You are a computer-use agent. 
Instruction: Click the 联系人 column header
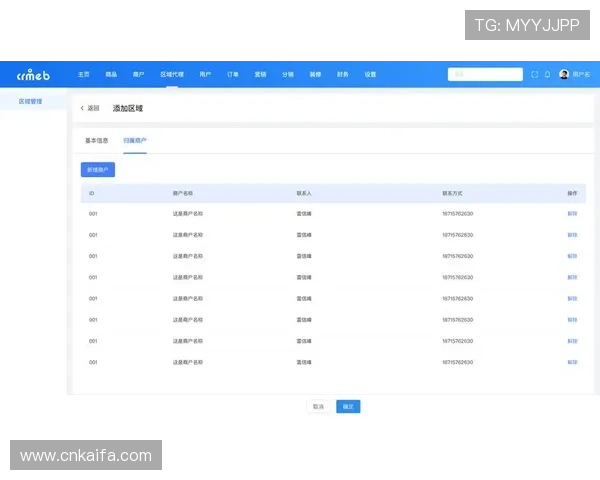(304, 193)
